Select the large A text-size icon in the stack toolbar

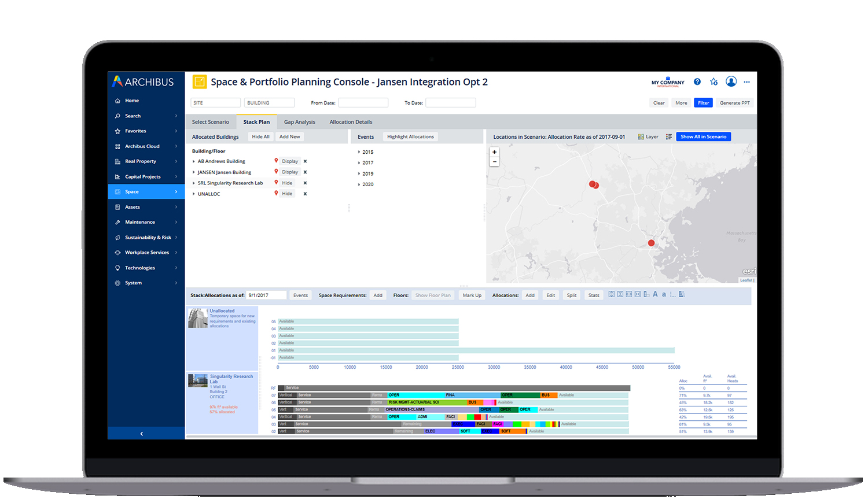click(656, 294)
